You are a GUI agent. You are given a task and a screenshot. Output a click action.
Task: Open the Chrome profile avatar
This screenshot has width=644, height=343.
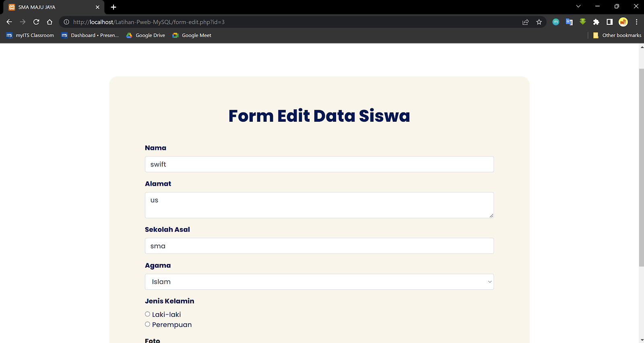pos(623,22)
